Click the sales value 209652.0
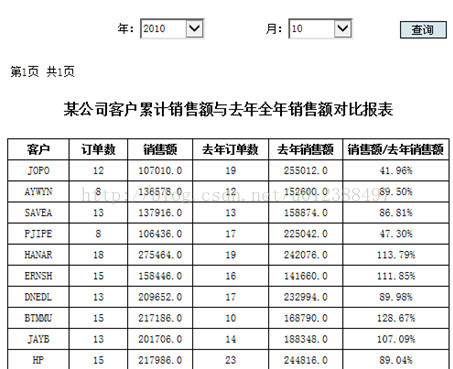 [160, 297]
